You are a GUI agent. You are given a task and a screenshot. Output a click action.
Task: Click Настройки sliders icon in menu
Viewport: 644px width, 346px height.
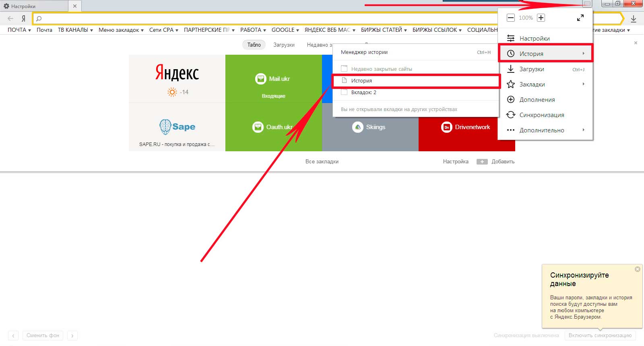[x=511, y=38]
